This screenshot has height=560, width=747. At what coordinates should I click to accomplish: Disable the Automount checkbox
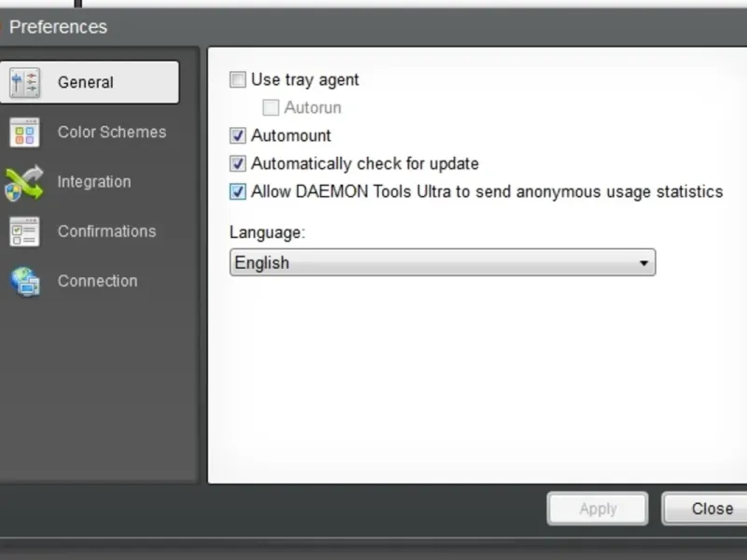click(238, 136)
